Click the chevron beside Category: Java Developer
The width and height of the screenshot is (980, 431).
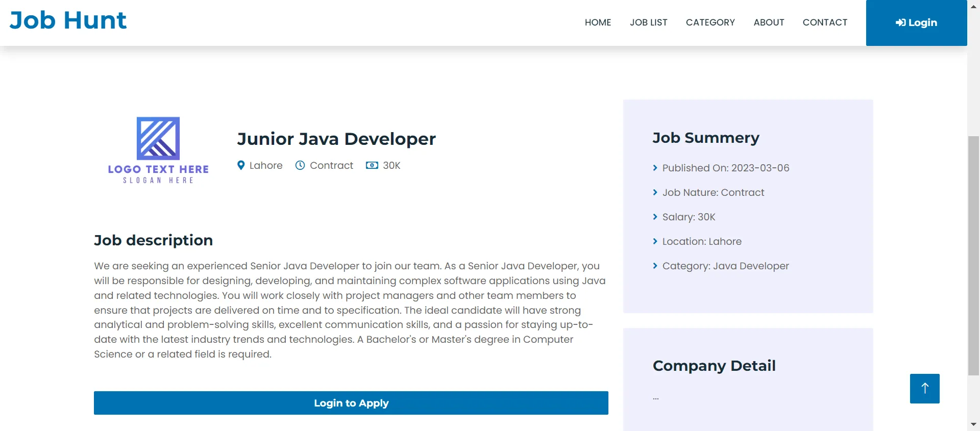(655, 266)
